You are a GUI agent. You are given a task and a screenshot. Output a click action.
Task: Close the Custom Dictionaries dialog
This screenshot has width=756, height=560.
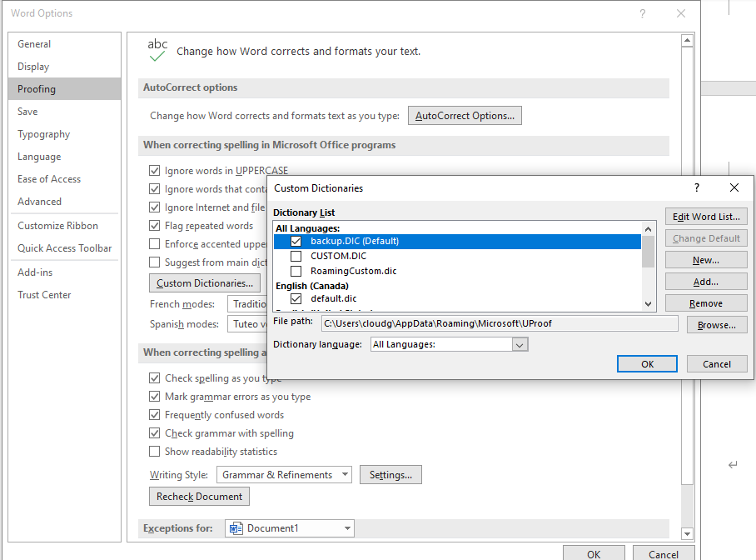tap(734, 187)
